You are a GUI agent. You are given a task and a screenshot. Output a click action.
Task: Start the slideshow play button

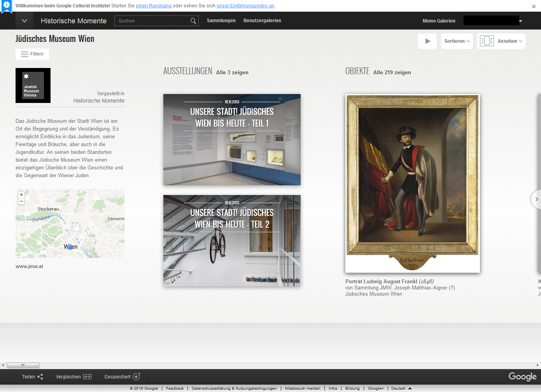427,41
